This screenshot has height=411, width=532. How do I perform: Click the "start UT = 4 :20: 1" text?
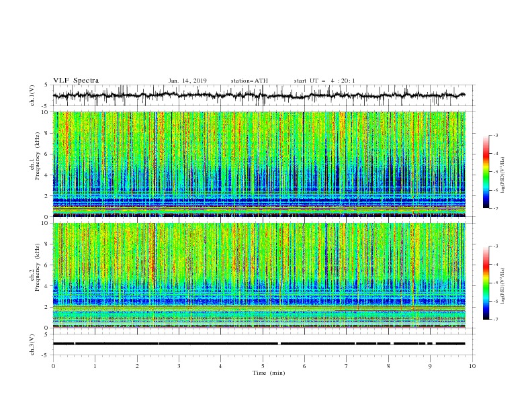(x=324, y=81)
